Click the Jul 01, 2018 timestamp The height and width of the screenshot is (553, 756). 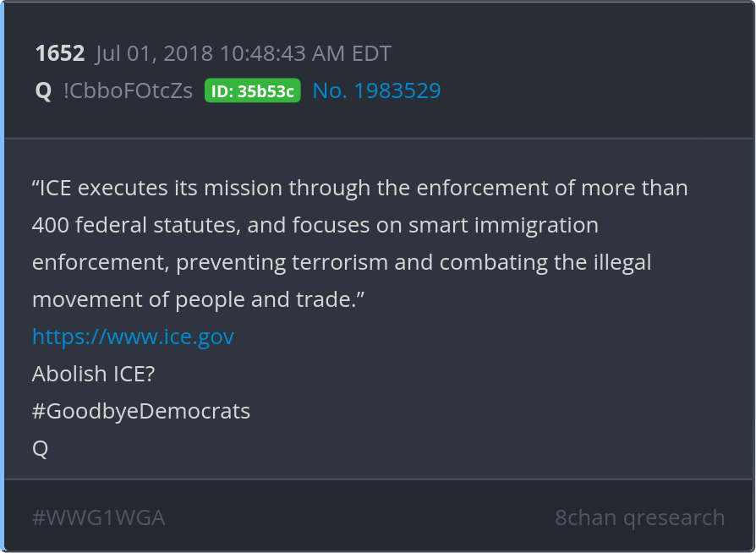click(x=244, y=54)
